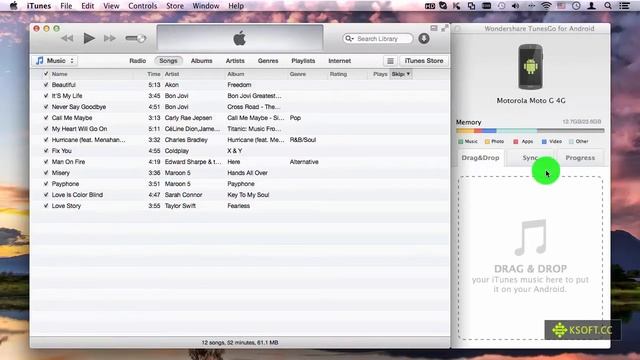Screen dimensions: 640x360
Task: Open the File menu
Action: click(x=66, y=6)
